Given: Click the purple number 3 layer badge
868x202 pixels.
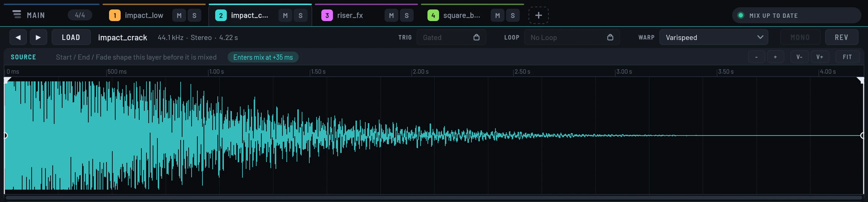Looking at the screenshot, I should pos(327,16).
